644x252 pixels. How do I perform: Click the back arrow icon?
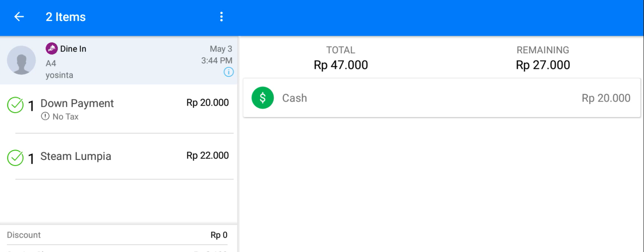pyautogui.click(x=19, y=17)
